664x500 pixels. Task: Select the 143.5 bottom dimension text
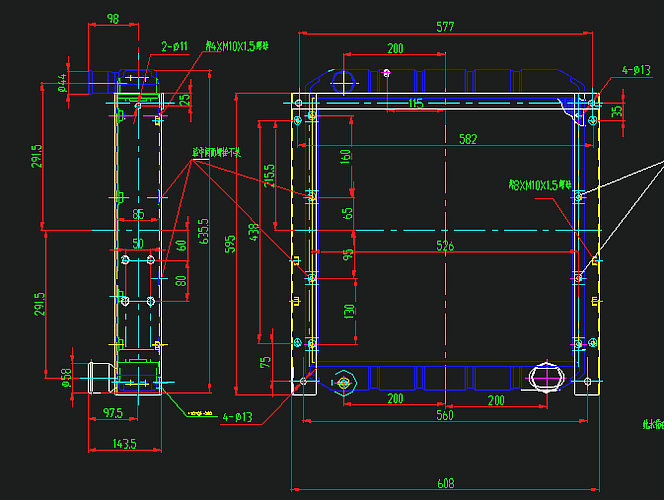(x=125, y=443)
